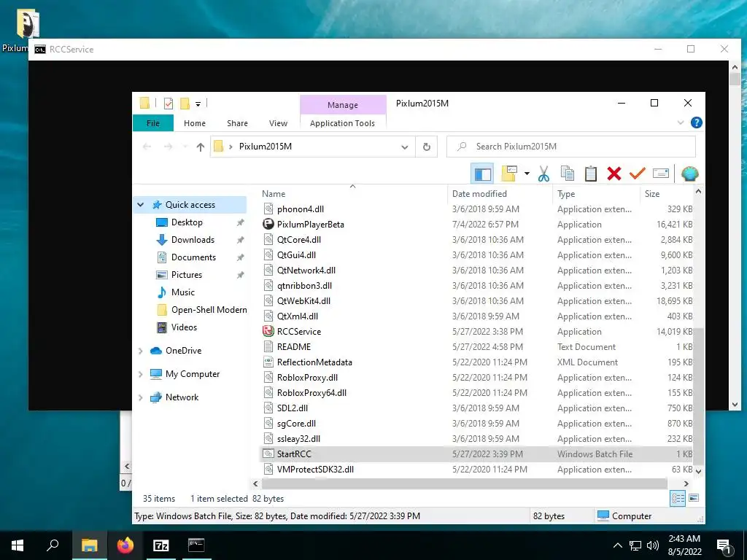Select Downloads in Quick access

click(x=193, y=240)
